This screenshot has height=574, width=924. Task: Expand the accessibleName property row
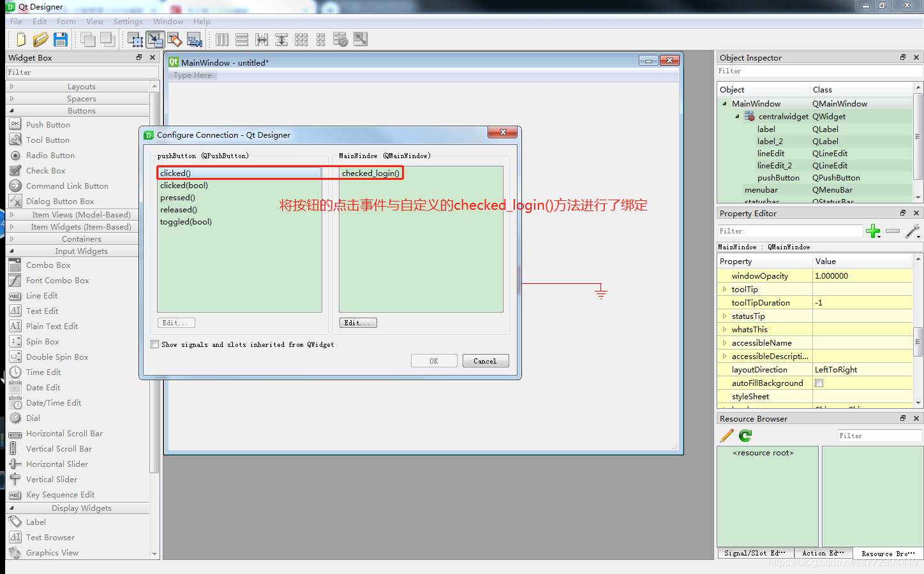point(724,342)
